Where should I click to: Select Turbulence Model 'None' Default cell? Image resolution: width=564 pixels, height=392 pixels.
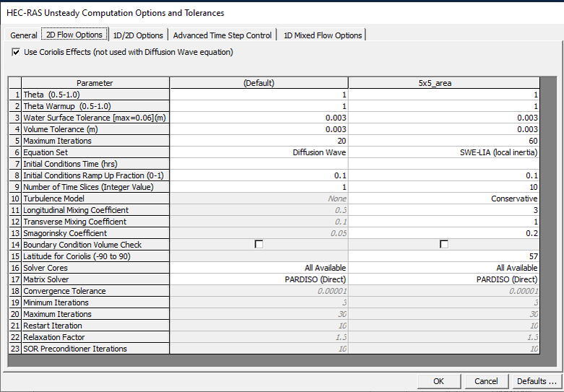pyautogui.click(x=259, y=199)
